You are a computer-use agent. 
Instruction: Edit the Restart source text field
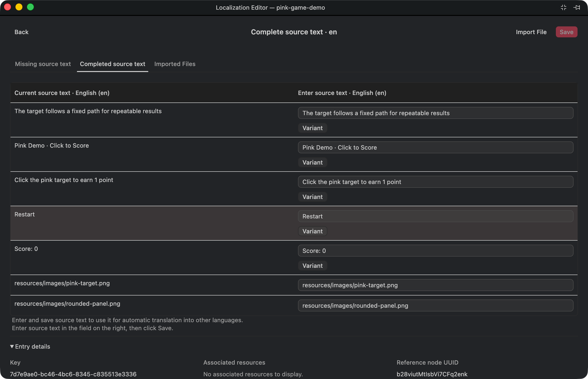[435, 216]
